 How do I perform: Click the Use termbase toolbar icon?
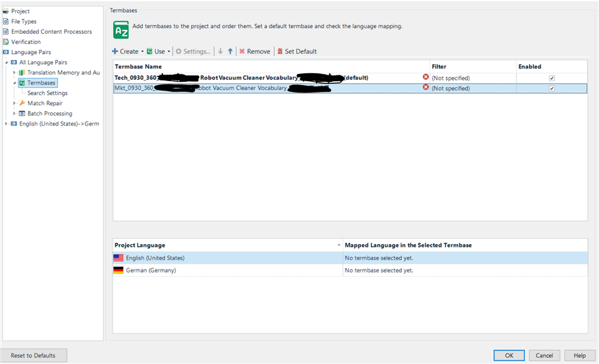tap(150, 51)
